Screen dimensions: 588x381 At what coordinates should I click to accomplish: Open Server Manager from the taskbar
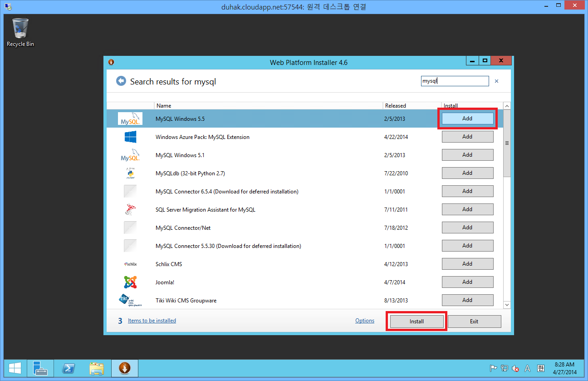point(40,368)
